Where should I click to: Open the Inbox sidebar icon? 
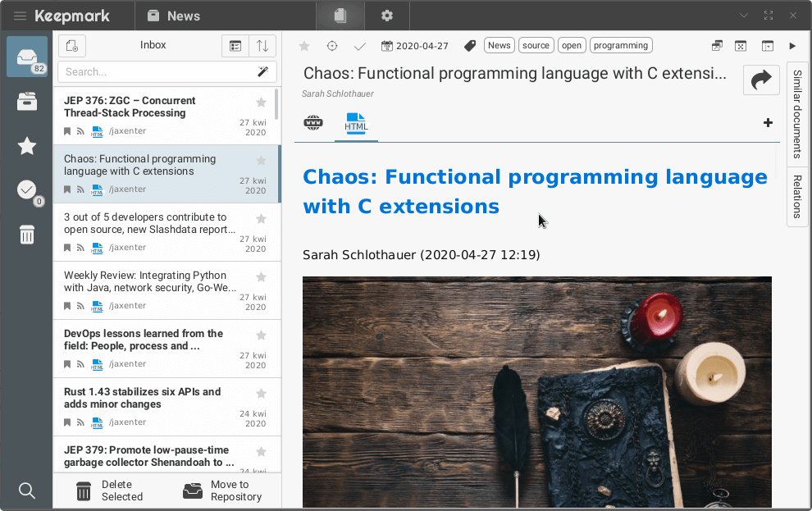27,57
